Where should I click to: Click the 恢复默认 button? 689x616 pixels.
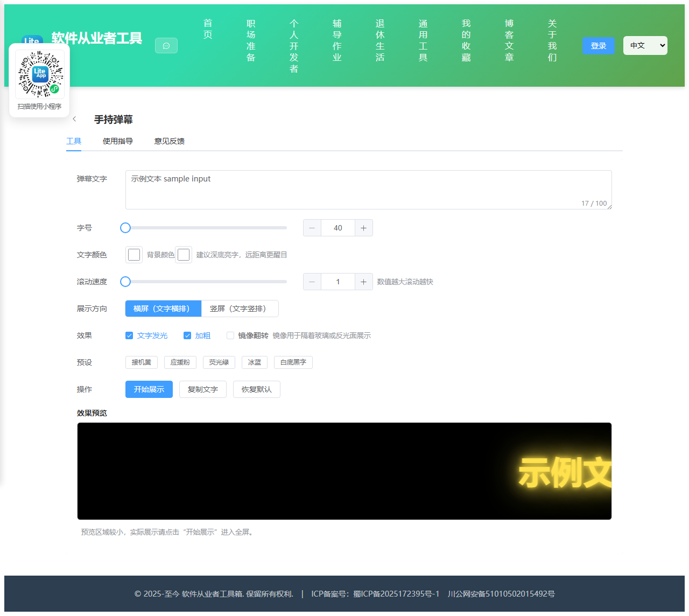[257, 389]
